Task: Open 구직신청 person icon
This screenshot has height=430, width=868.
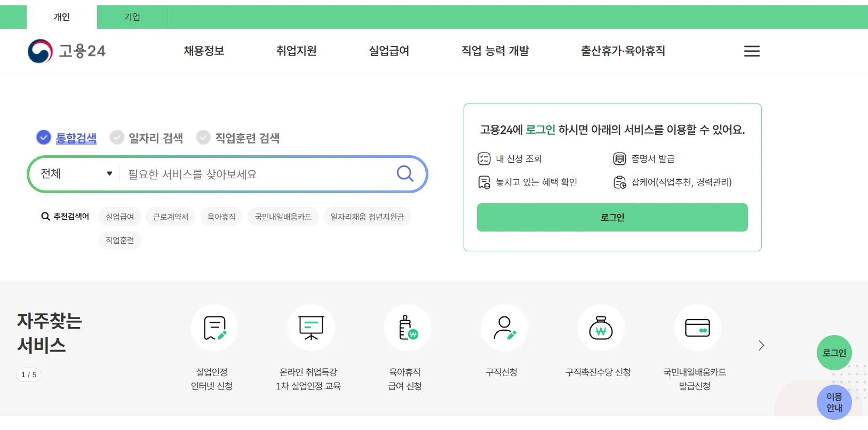Action: pos(504,328)
